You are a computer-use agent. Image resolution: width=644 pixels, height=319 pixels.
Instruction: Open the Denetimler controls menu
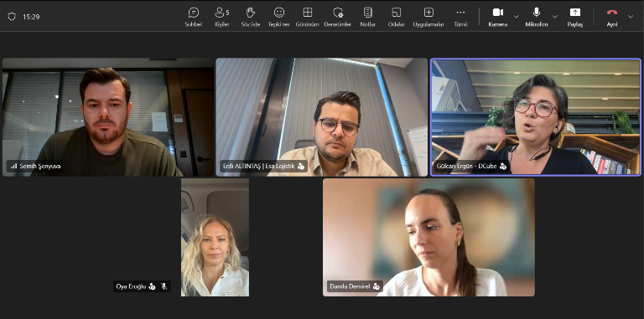[x=338, y=17]
